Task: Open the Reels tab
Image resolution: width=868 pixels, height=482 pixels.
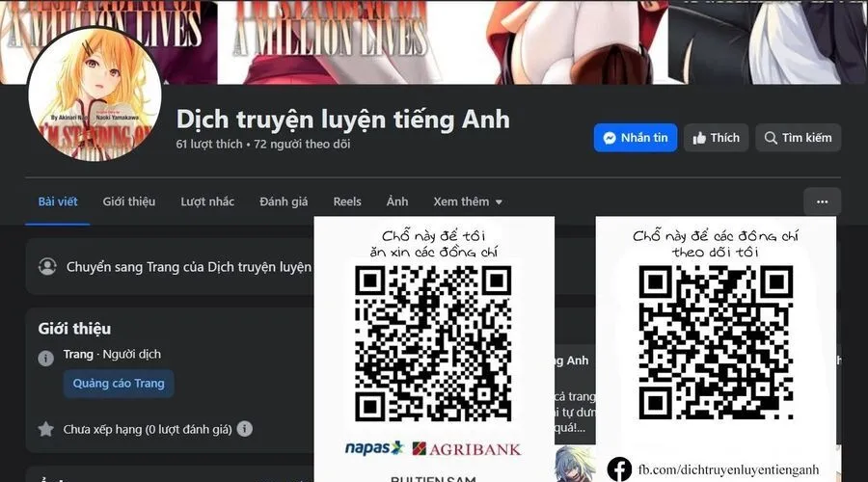Action: 347,201
